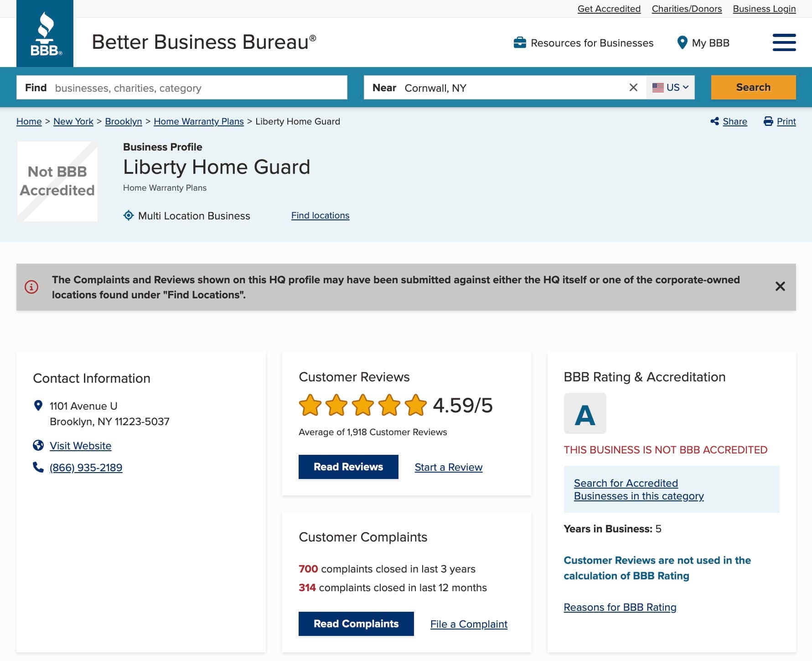This screenshot has width=812, height=661.
Task: Open Start a Review link
Action: 449,467
